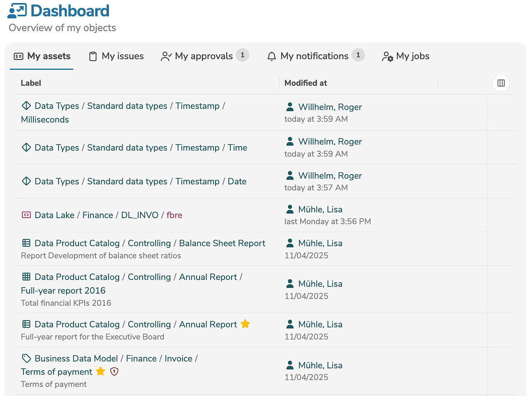Open the Balance Sheet Report link
The width and height of the screenshot is (532, 396).
click(x=222, y=243)
